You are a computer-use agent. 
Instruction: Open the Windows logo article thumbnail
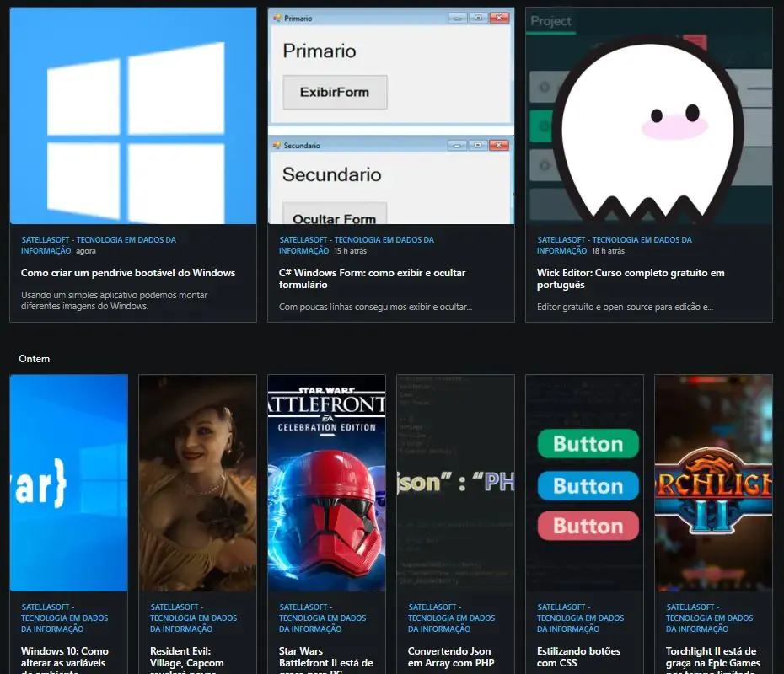[x=133, y=115]
